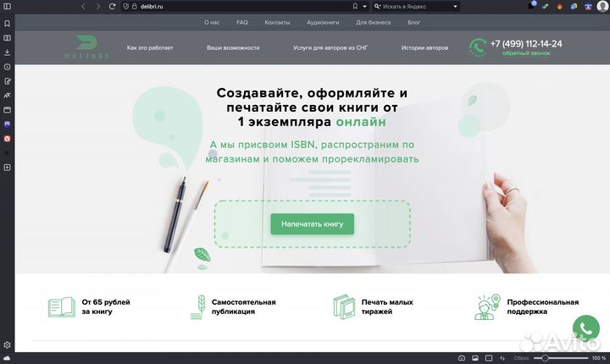
Task: Open browser settings gear icon
Action: point(7,345)
